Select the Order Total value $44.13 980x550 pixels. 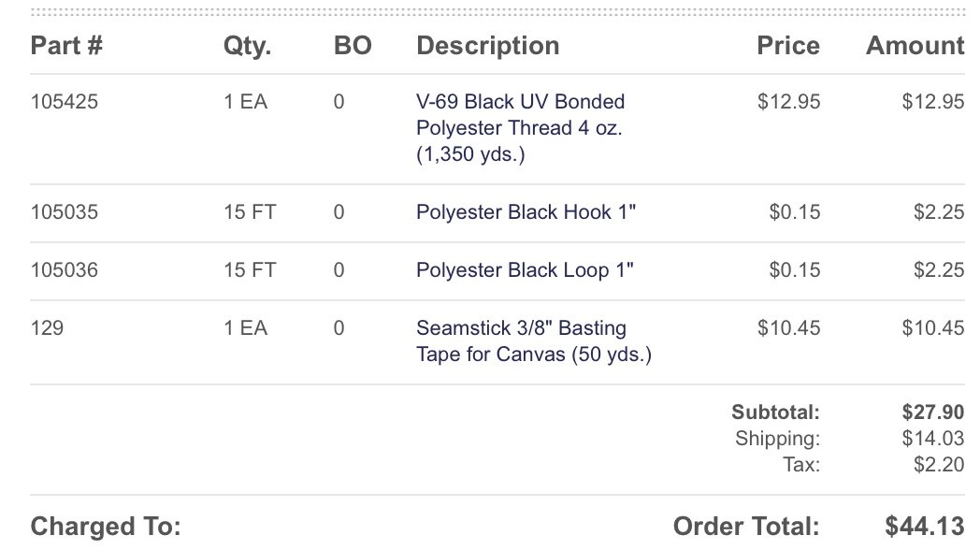925,527
